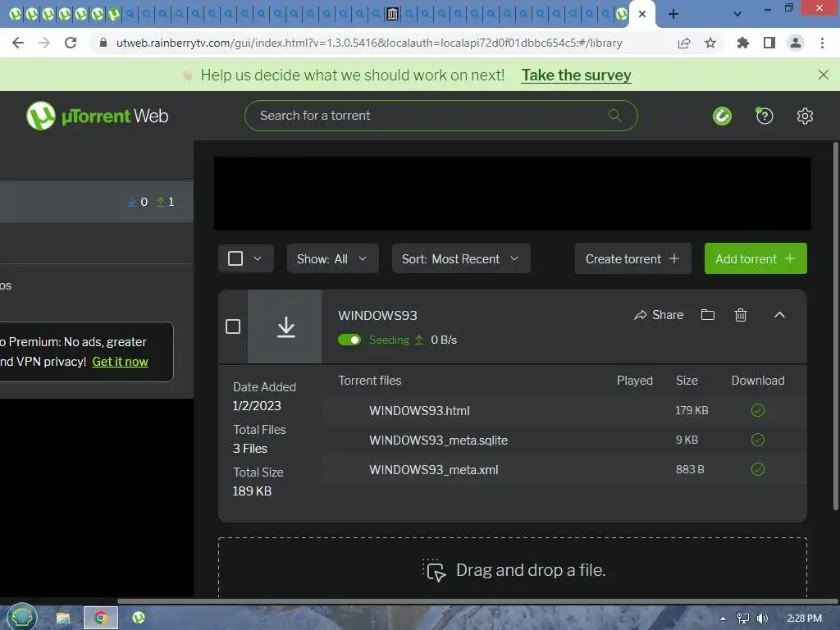Close the current browser tab
840x630 pixels.
tap(642, 14)
